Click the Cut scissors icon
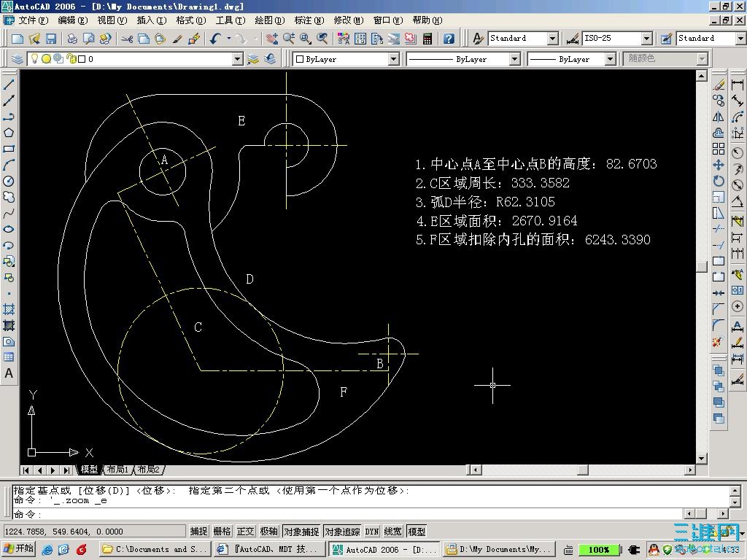This screenshot has height=560, width=747. point(127,39)
